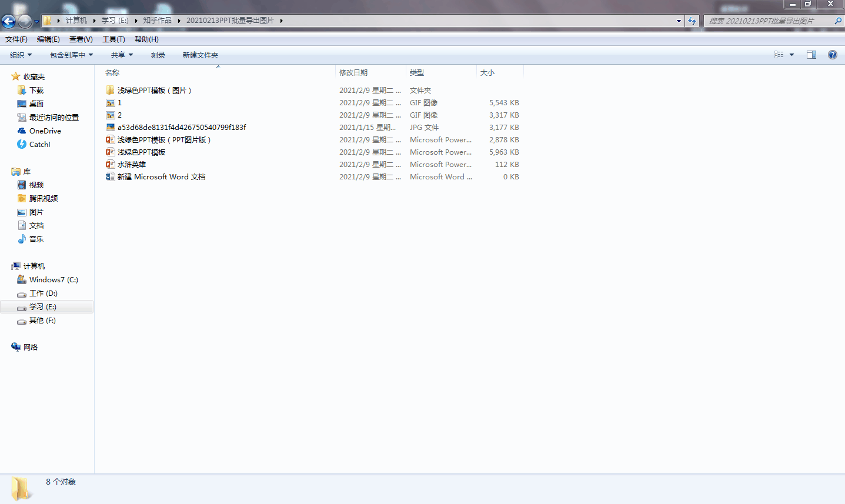Open the 文件(F) menu
Screen dimensions: 845x504
tap(16, 39)
